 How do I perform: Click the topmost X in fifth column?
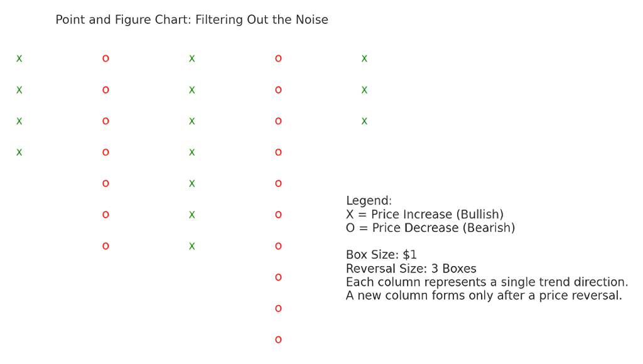coord(365,58)
